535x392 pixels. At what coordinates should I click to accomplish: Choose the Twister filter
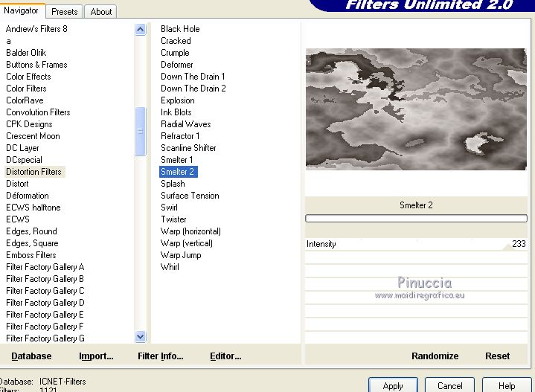tap(173, 219)
